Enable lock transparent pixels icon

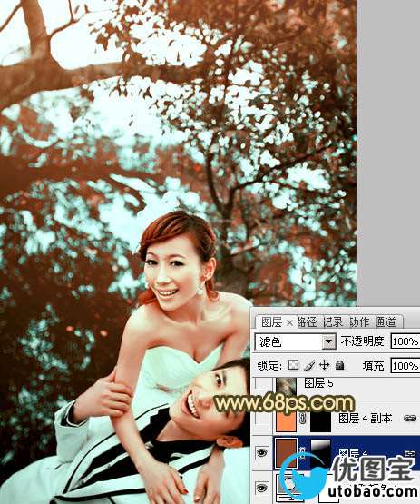(293, 365)
